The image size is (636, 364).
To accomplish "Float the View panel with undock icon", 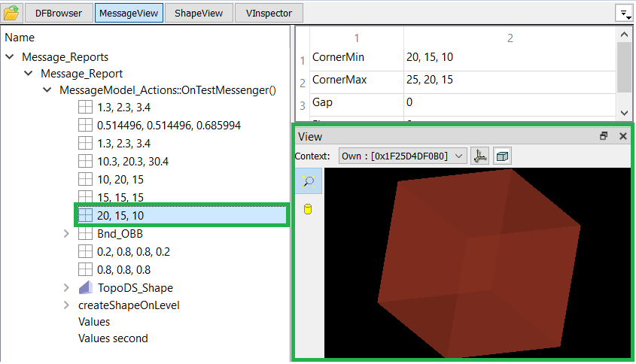I will pos(604,136).
